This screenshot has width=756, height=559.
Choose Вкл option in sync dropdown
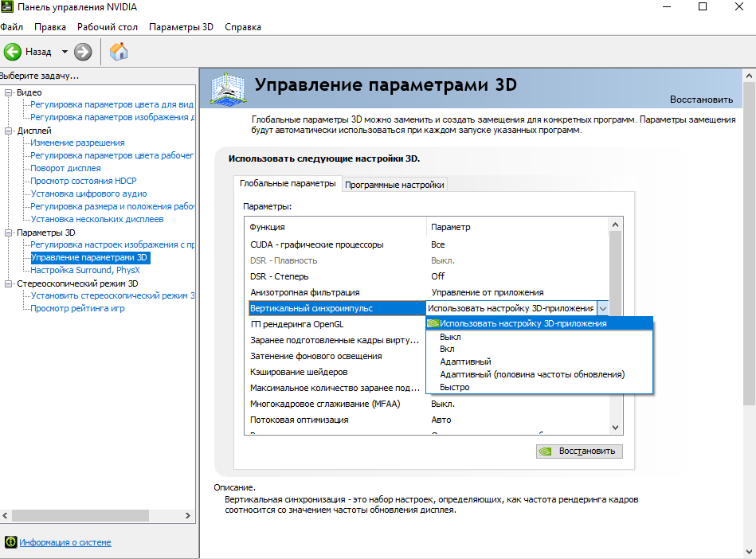tap(539, 349)
